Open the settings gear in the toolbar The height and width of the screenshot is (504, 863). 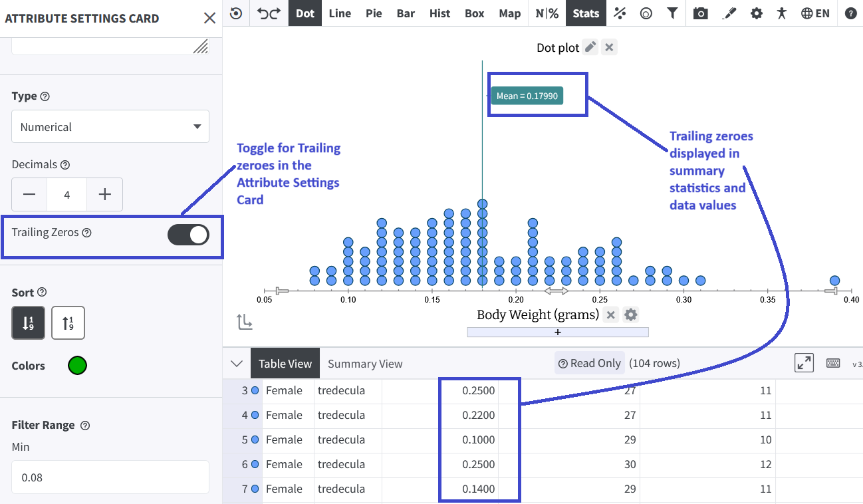[756, 13]
